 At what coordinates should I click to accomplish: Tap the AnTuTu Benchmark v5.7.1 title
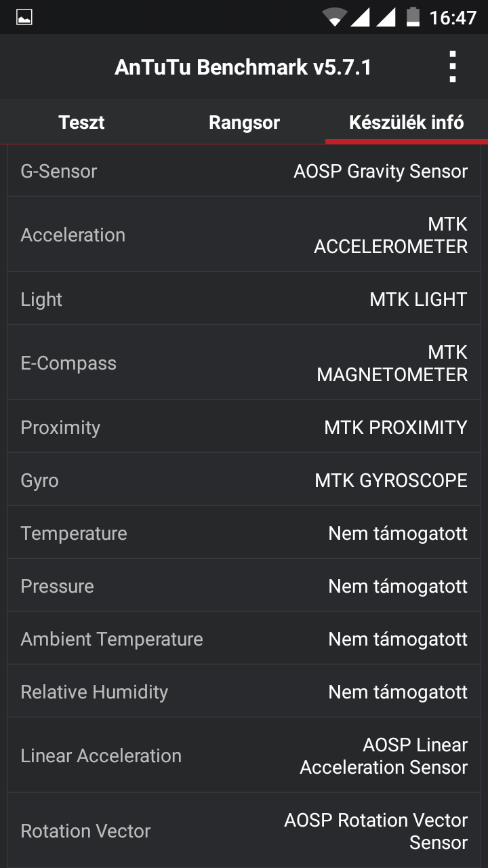point(243,67)
